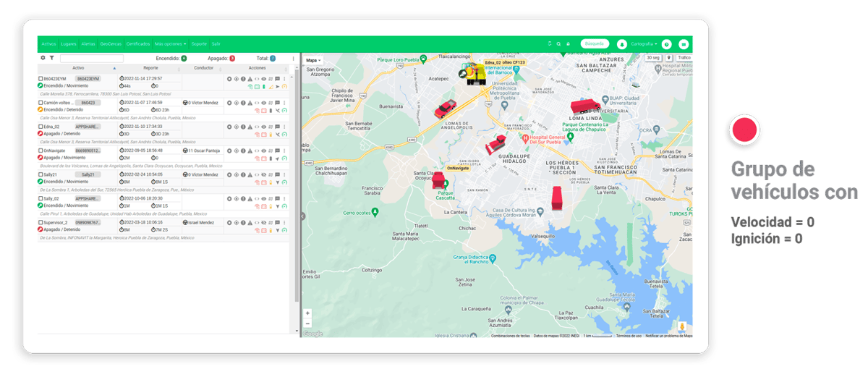Toggle the eye visibility icon for Edna_02
The width and height of the screenshot is (868, 377).
point(263,127)
